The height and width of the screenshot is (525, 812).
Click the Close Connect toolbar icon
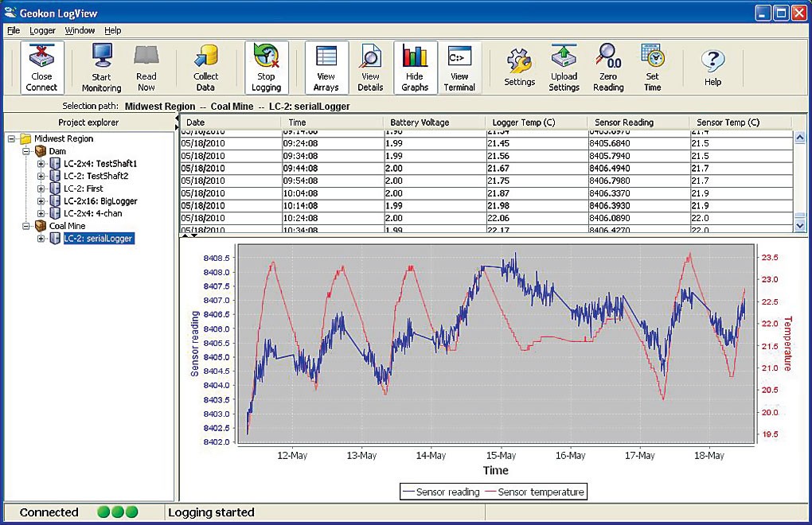[x=41, y=68]
